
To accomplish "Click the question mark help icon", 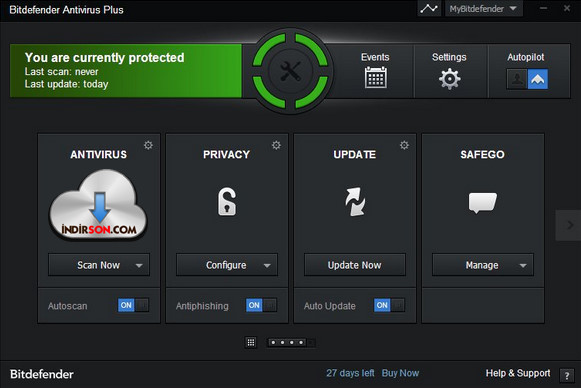I will [x=567, y=375].
